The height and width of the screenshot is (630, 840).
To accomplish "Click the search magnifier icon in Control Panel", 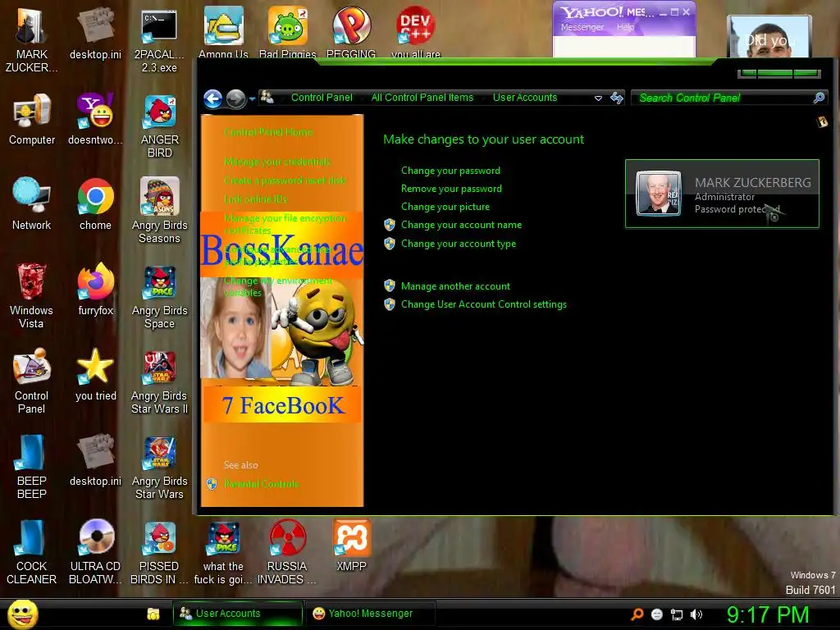I will [x=819, y=98].
